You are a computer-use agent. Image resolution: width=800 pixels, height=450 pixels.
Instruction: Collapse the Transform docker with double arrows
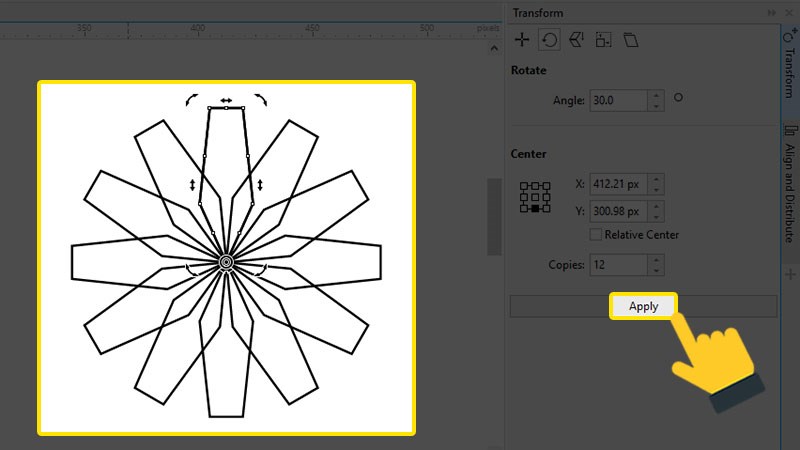pos(771,12)
